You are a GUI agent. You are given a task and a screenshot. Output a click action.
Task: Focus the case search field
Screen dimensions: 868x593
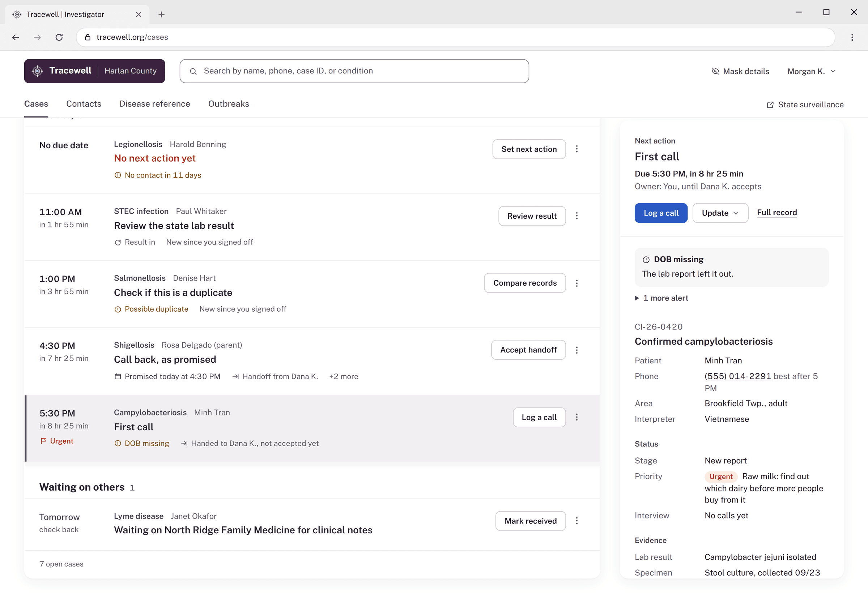(354, 71)
